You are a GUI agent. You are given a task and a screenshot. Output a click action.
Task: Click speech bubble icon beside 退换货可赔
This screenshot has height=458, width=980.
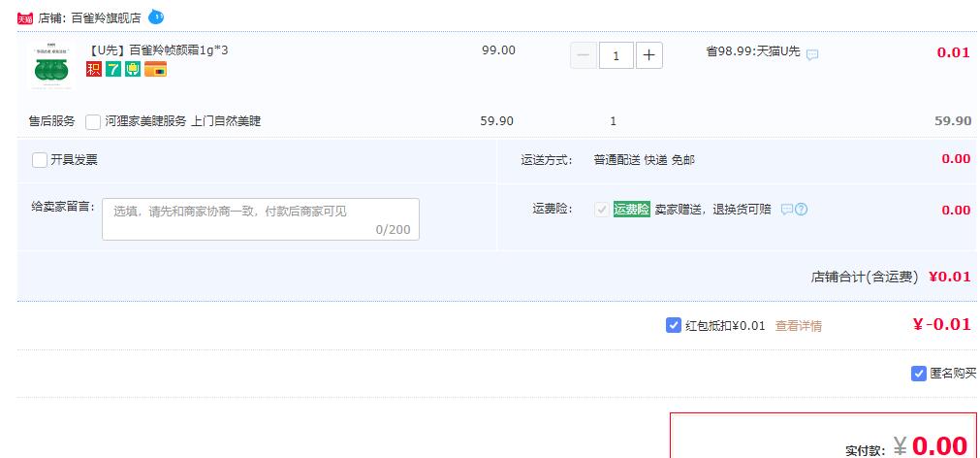point(787,209)
